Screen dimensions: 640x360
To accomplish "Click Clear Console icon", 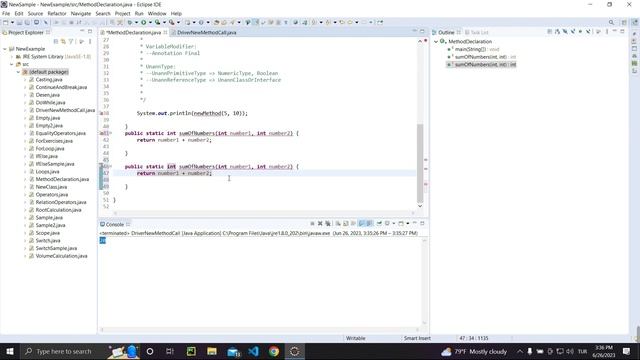I will pyautogui.click(x=338, y=224).
